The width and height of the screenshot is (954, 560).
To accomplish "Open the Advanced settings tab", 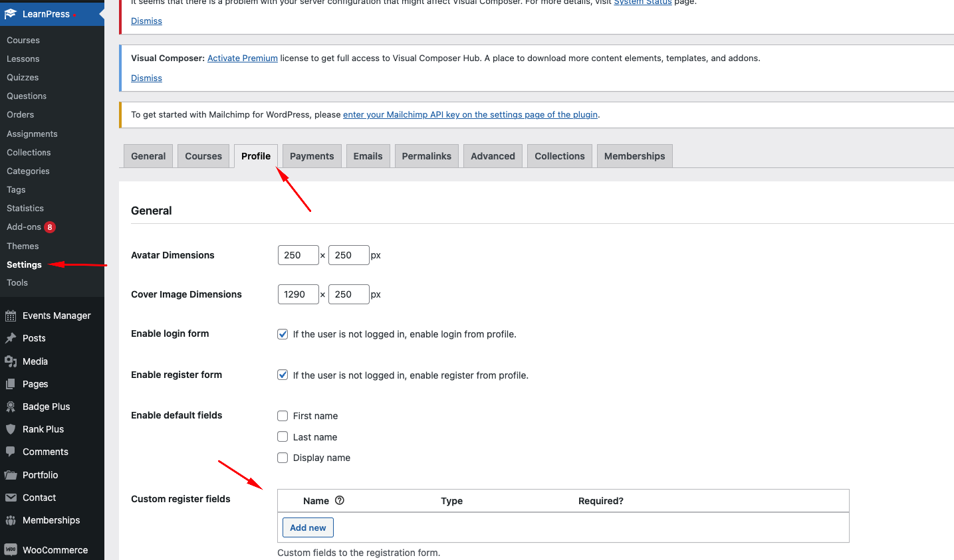I will coord(493,156).
